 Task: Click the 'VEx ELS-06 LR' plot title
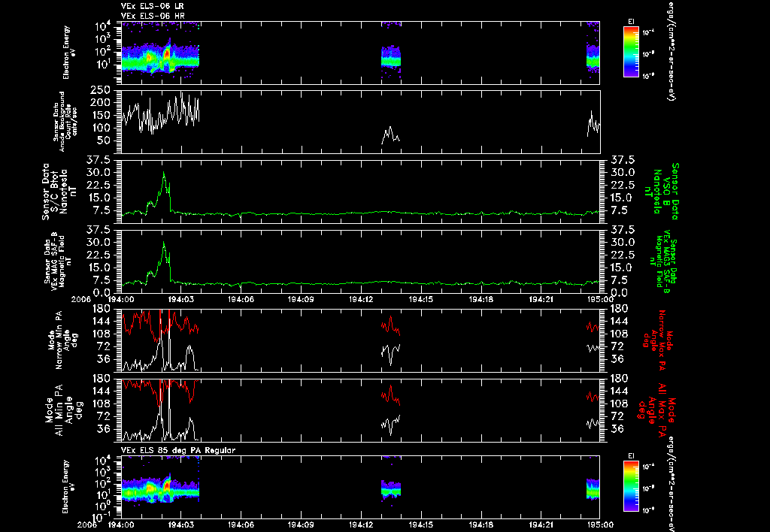coord(153,6)
